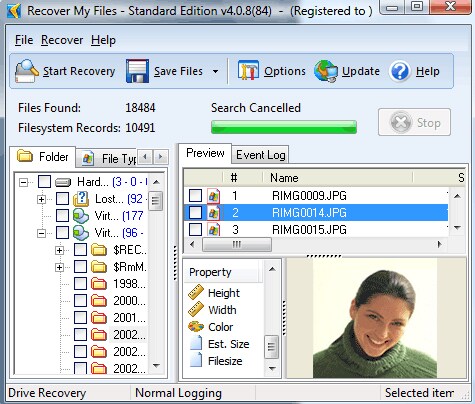475x404 pixels.
Task: Expand the Lost... (92 node
Action: tap(41, 199)
